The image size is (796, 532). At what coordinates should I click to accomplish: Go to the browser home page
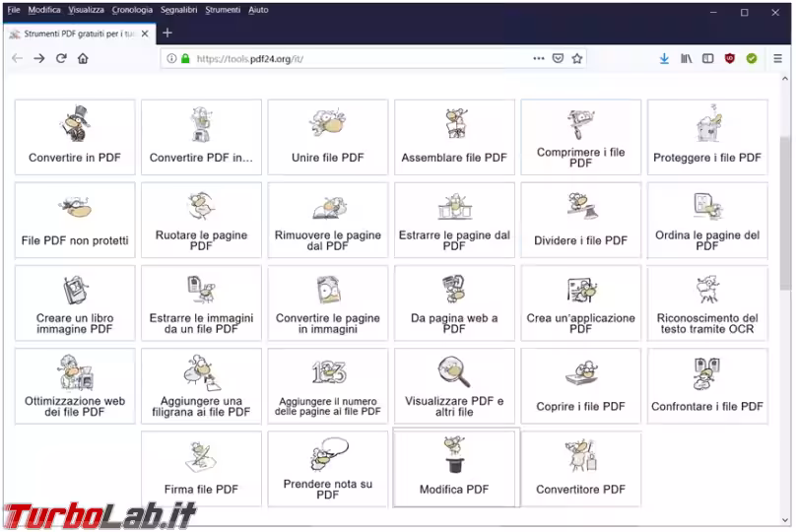[83, 58]
